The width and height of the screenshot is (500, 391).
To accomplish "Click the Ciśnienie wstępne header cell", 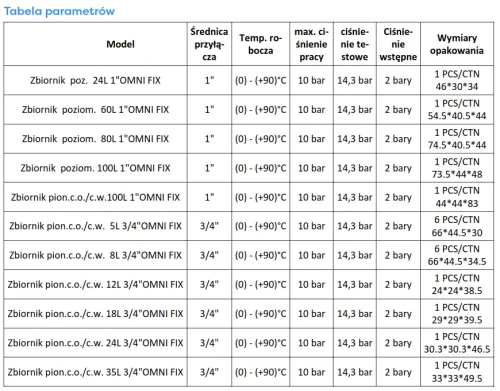I will (398, 44).
